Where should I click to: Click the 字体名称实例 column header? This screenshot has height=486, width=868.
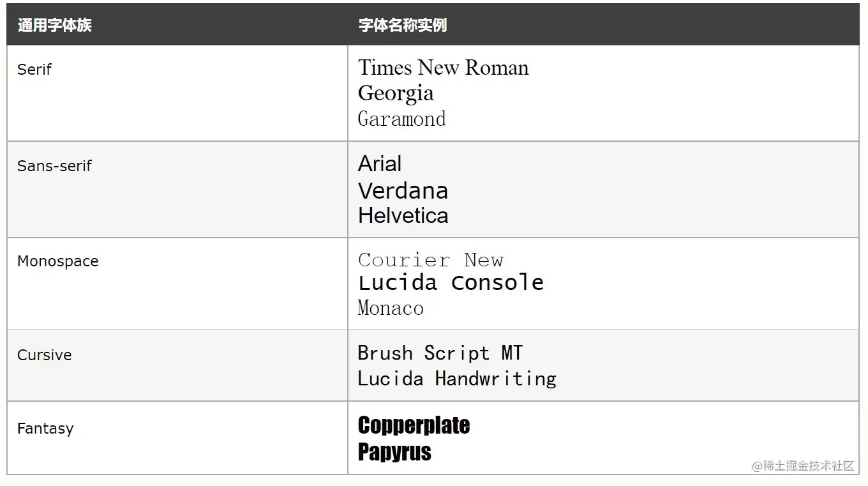(x=402, y=26)
